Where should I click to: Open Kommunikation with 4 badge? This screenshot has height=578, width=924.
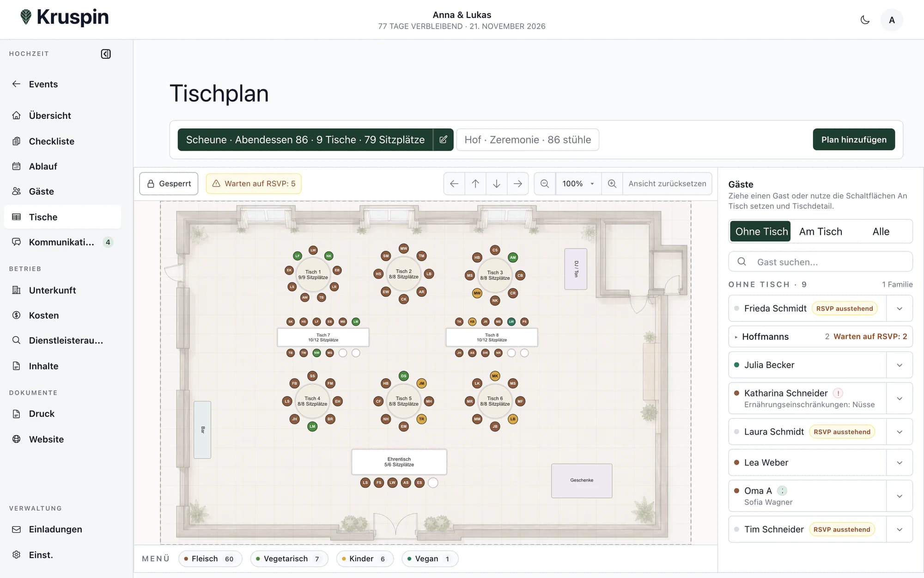click(62, 242)
